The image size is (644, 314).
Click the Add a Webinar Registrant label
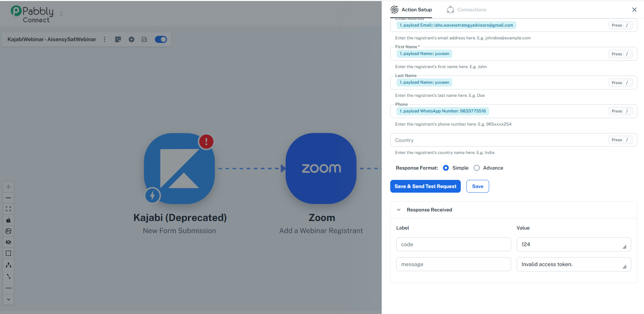(x=321, y=231)
